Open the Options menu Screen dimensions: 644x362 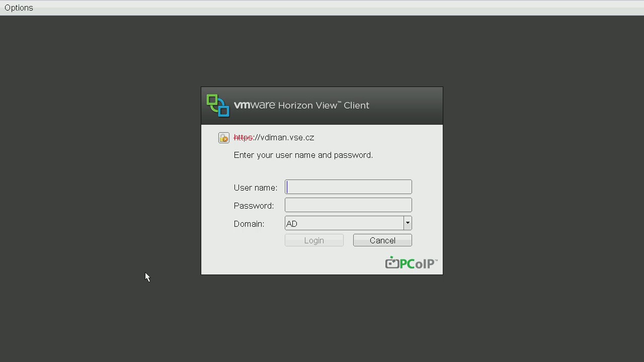click(19, 8)
